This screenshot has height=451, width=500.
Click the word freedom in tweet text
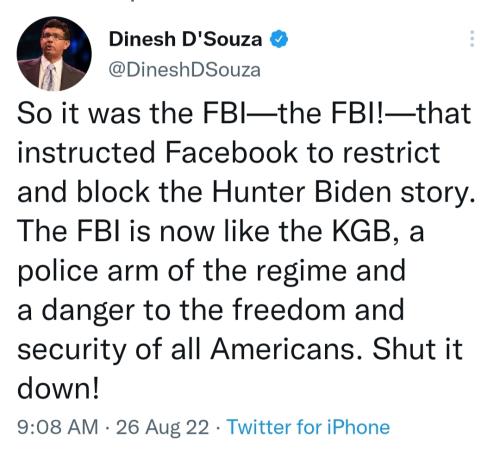(289, 310)
